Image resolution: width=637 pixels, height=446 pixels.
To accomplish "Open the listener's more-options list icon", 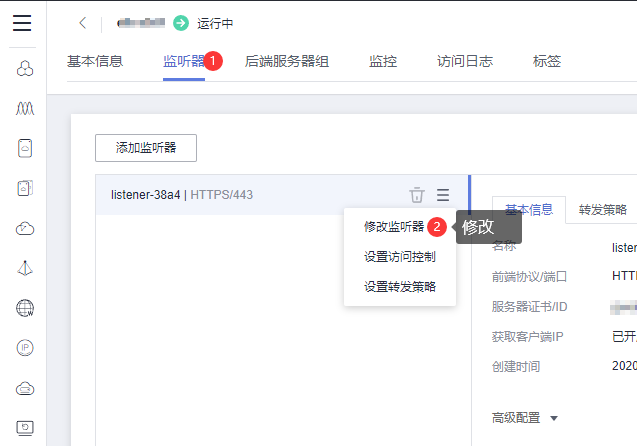I will click(443, 195).
